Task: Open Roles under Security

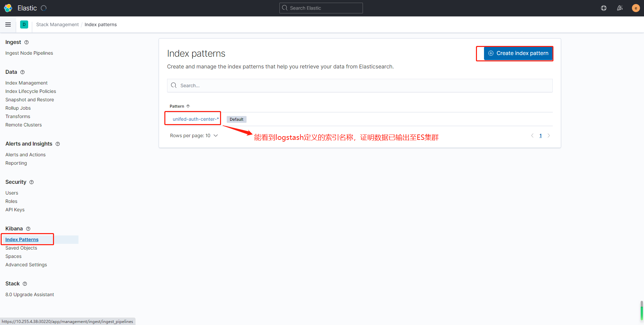Action: click(x=11, y=201)
